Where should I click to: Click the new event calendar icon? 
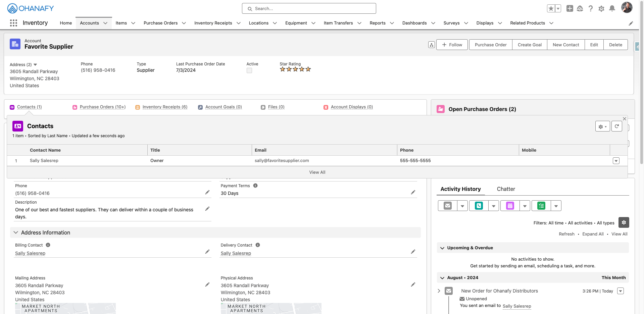510,206
